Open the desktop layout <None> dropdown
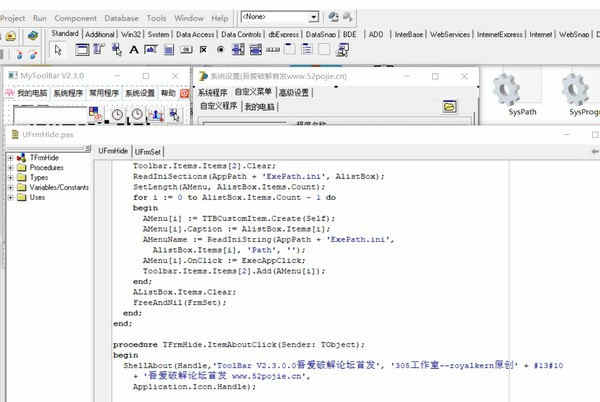The height and width of the screenshot is (402, 600). pos(314,17)
